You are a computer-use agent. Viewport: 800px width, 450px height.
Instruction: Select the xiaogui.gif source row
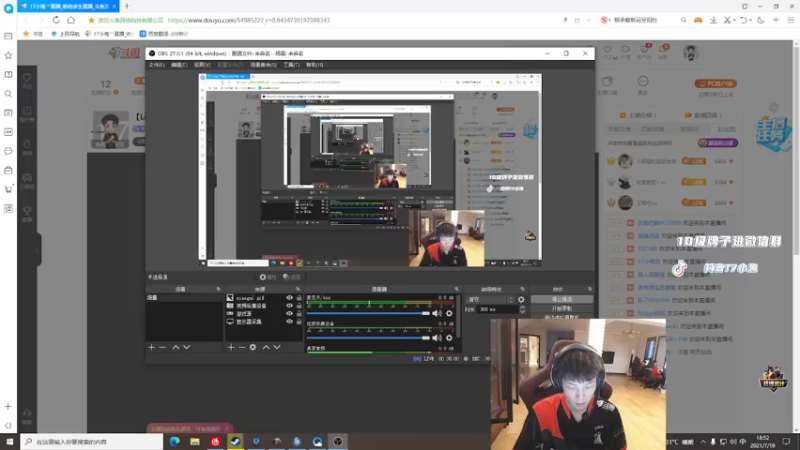click(264, 297)
